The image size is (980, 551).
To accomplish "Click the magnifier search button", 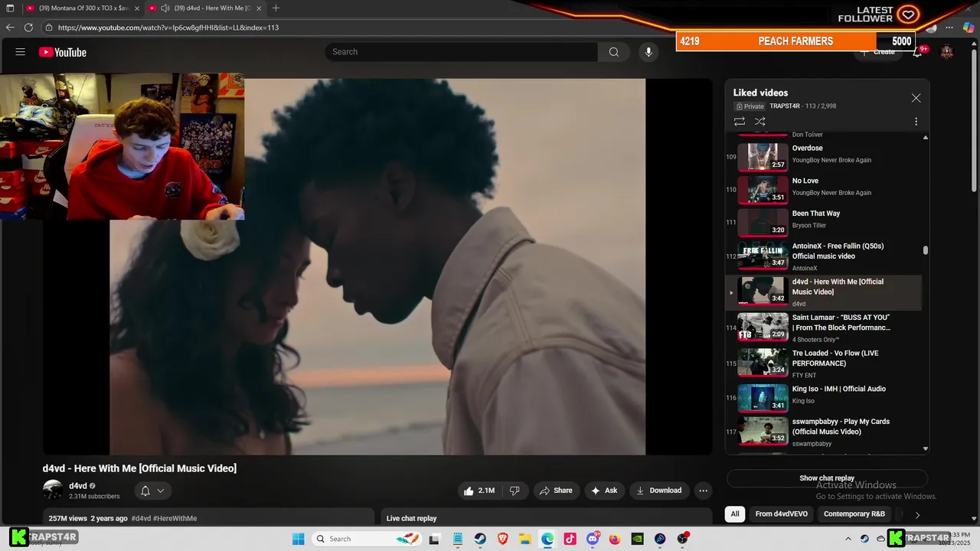I will point(614,52).
